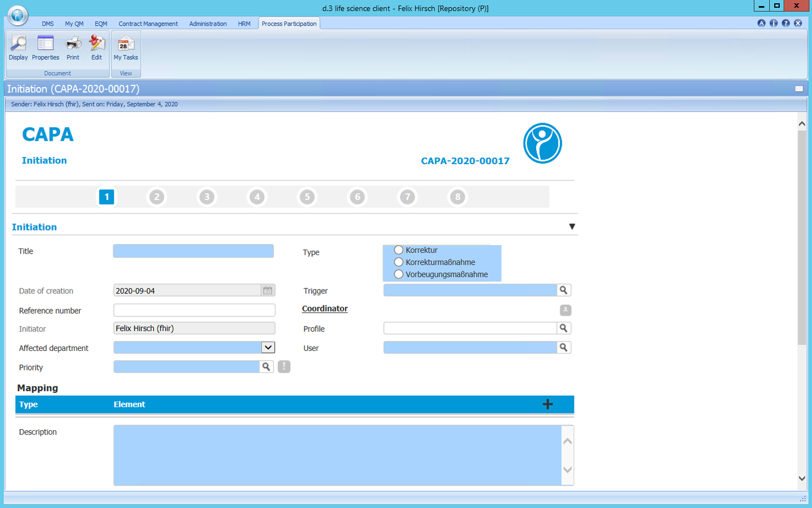This screenshot has height=508, width=812.
Task: Collapse the Initiation section triangle
Action: coord(572,226)
